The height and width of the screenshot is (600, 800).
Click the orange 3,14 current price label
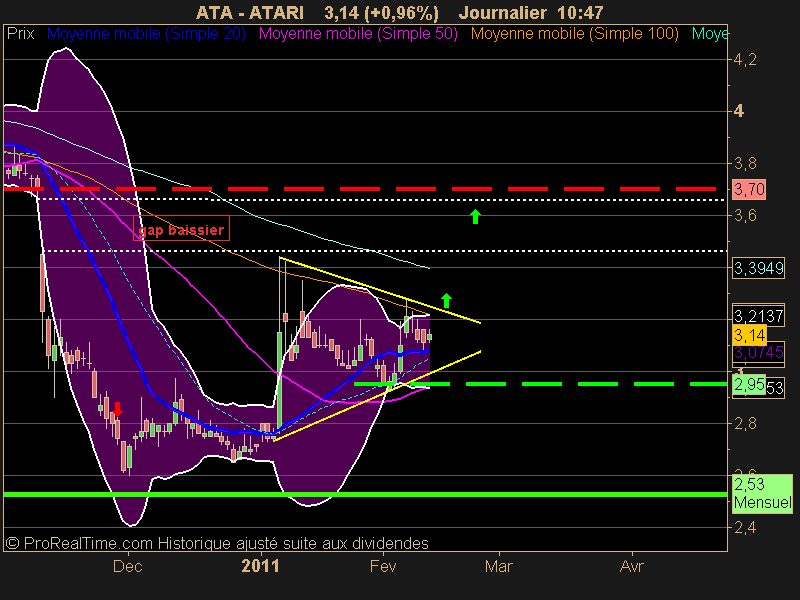[749, 335]
